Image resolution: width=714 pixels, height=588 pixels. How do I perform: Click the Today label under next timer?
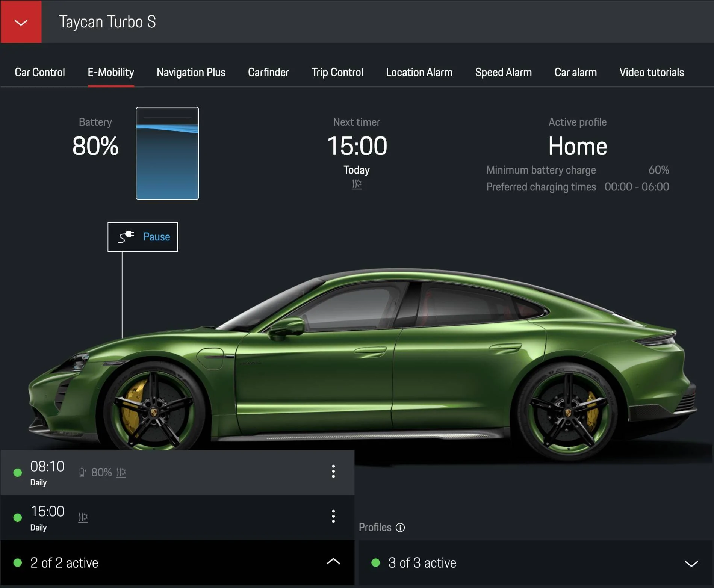coord(357,170)
